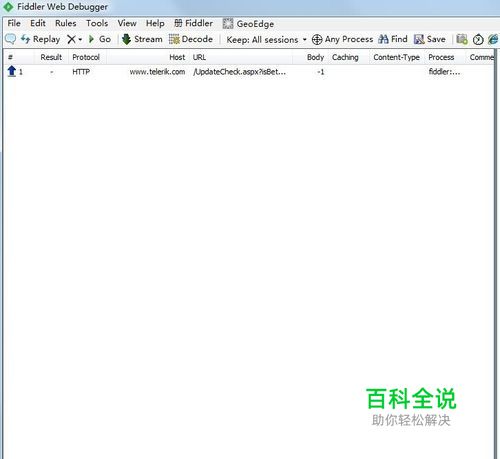
Task: Select session 1 upload arrow icon
Action: 12,71
